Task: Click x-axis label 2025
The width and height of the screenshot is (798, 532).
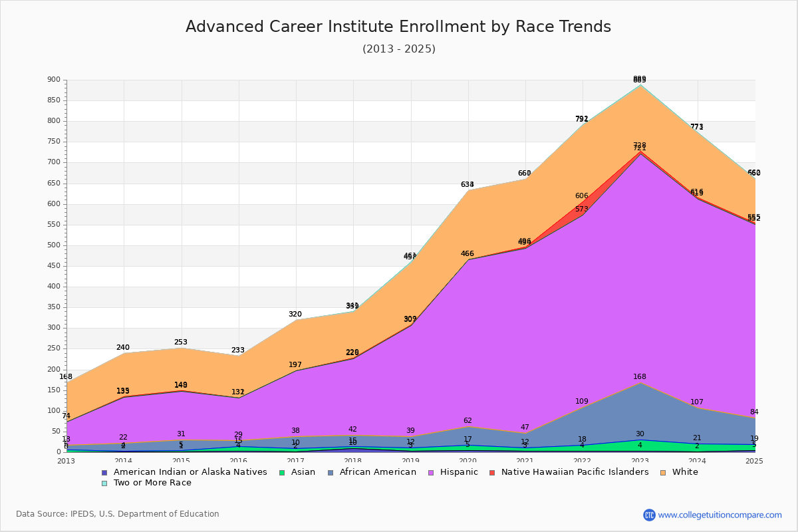Action: click(755, 461)
